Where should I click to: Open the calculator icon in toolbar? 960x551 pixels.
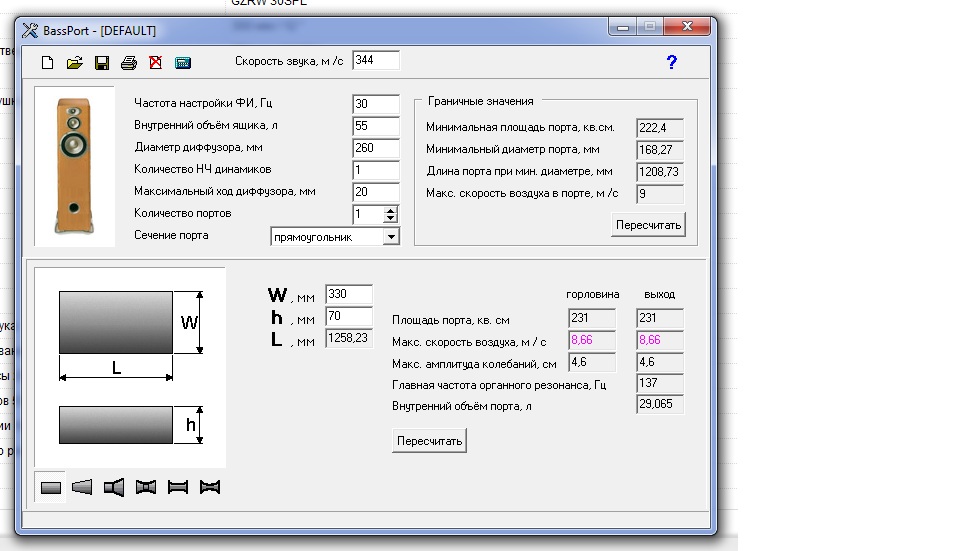pos(182,62)
